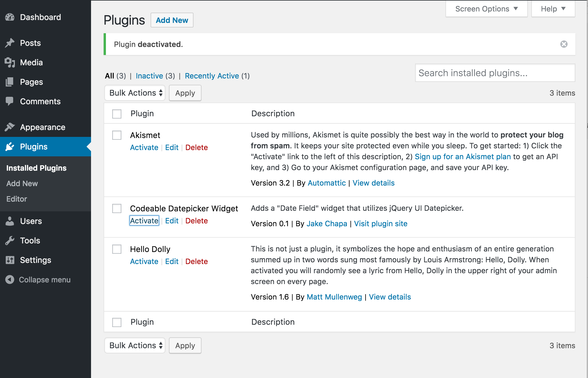Click the Comments speech bubble icon
The image size is (588, 378).
pyautogui.click(x=10, y=101)
